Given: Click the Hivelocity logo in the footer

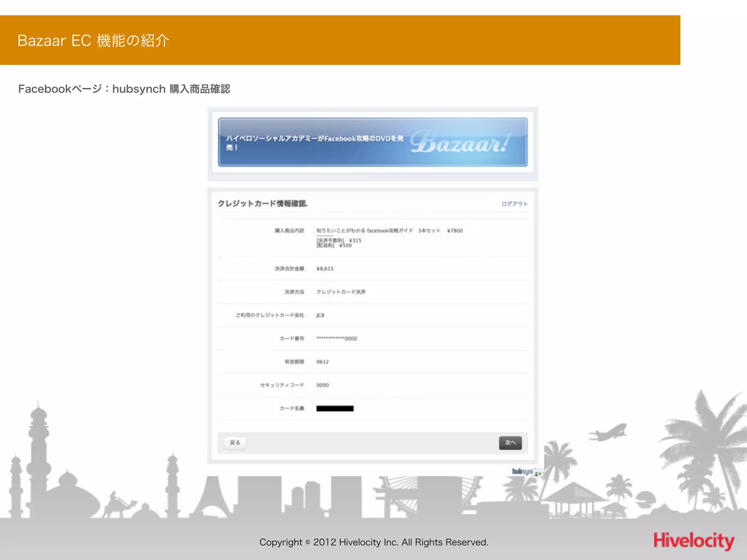Looking at the screenshot, I should [x=694, y=540].
